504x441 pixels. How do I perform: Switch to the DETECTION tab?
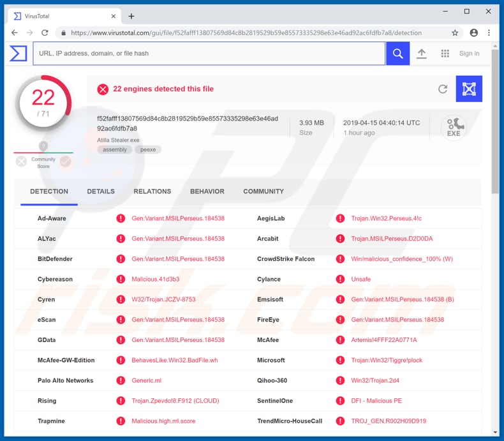(49, 191)
